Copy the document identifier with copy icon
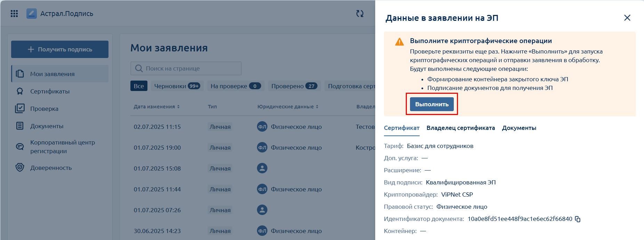This screenshot has height=240, width=644. (x=578, y=219)
